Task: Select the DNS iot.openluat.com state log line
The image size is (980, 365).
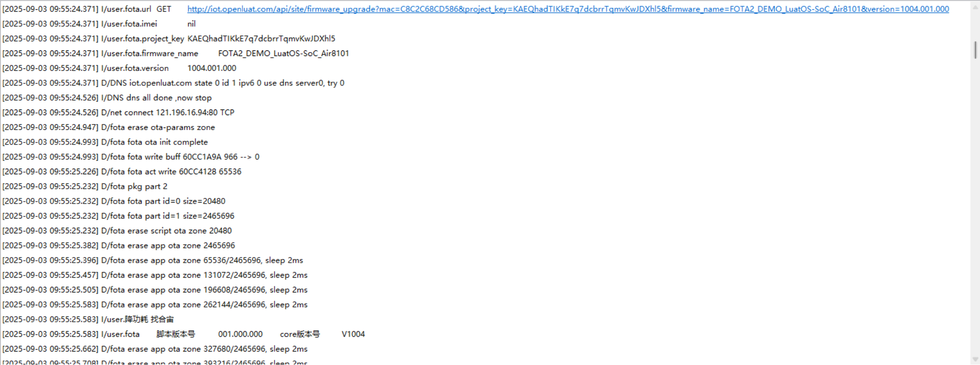Action: [x=173, y=83]
